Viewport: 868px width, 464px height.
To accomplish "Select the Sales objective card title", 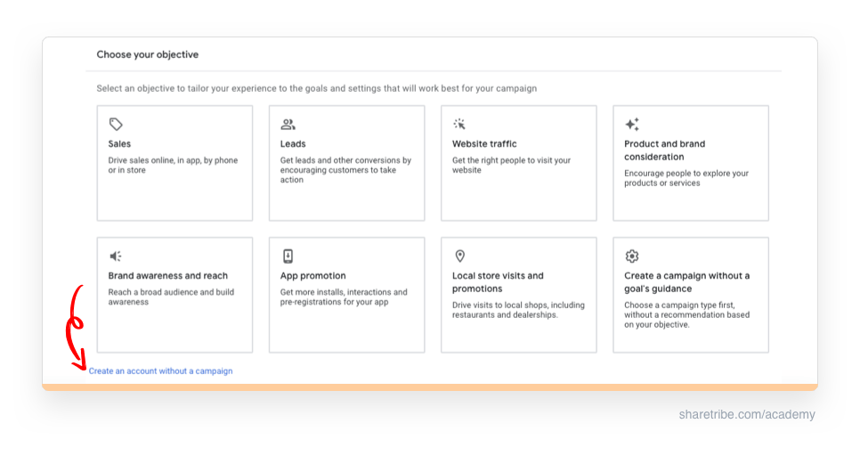I will click(x=119, y=144).
